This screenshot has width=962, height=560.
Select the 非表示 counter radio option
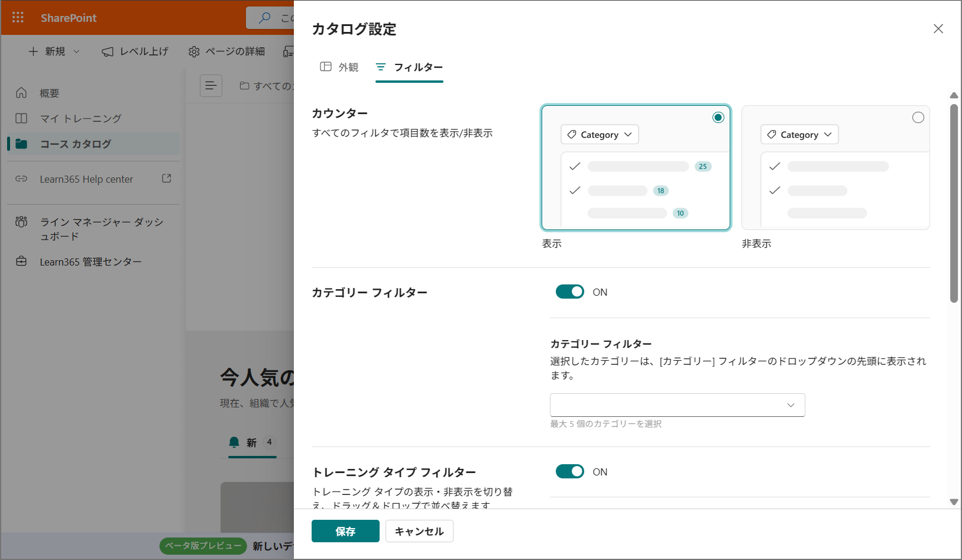(918, 118)
